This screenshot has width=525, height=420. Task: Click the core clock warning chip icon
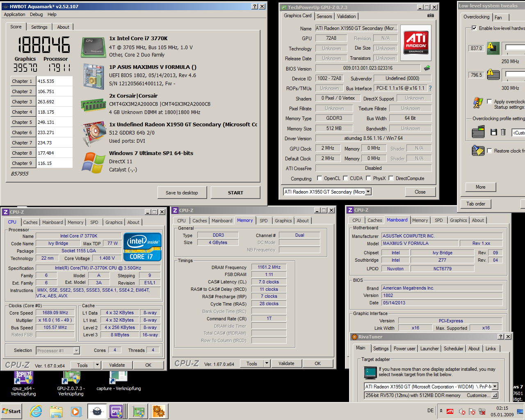[x=493, y=48]
